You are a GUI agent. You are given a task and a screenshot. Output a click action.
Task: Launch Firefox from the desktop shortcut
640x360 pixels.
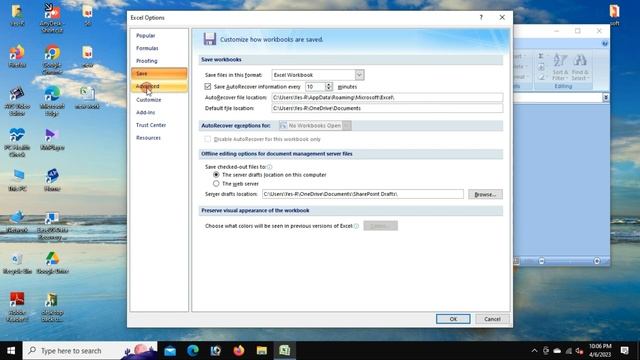pyautogui.click(x=17, y=57)
